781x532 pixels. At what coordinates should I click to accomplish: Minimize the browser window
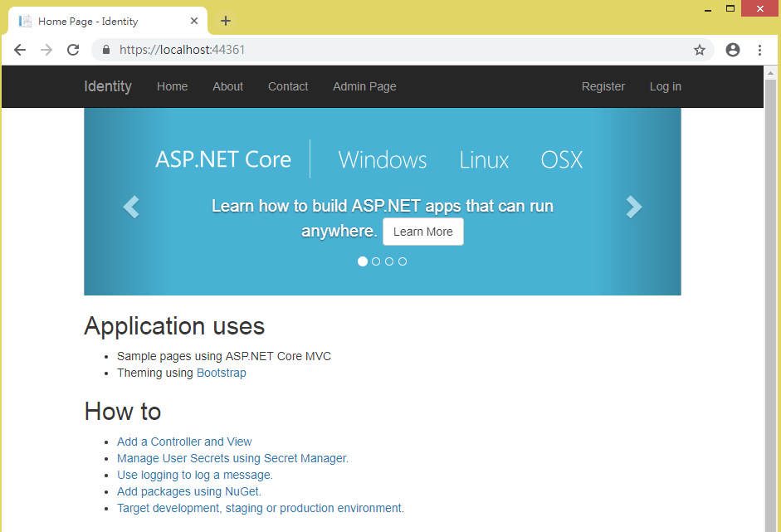(x=707, y=9)
